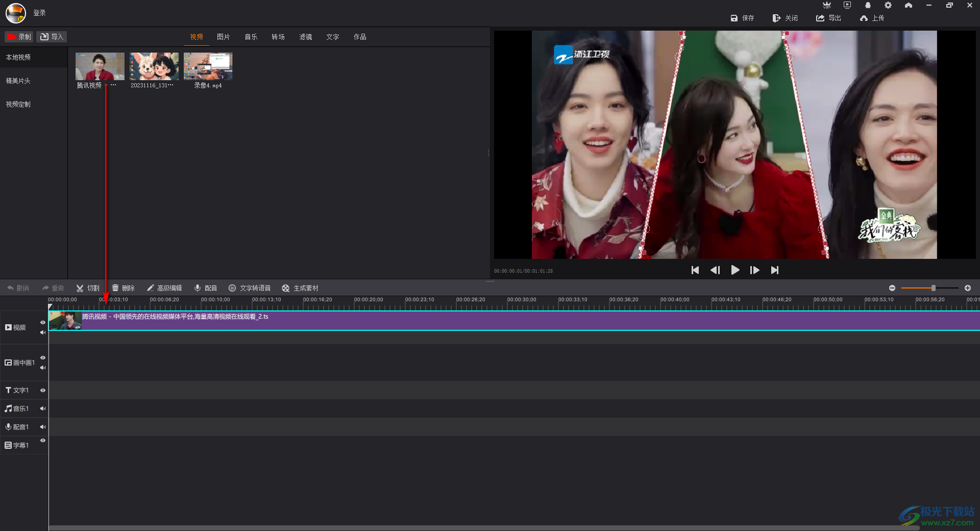Switch to the 作品 tab
Viewport: 980px width, 531px height.
pos(360,37)
